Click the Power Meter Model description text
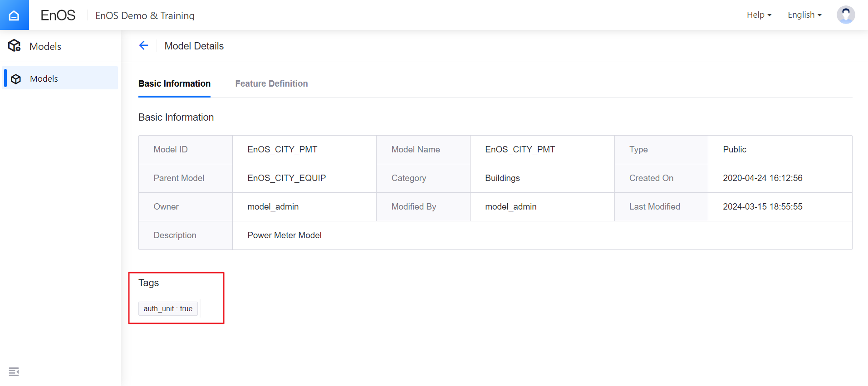Viewport: 868px width, 386px height. click(284, 235)
